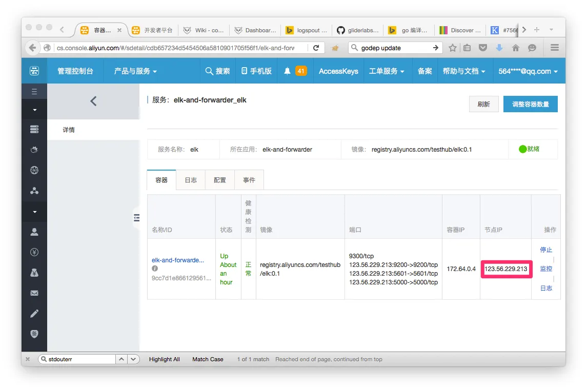
Task: Open the Firefox hamburger menu
Action: [555, 48]
